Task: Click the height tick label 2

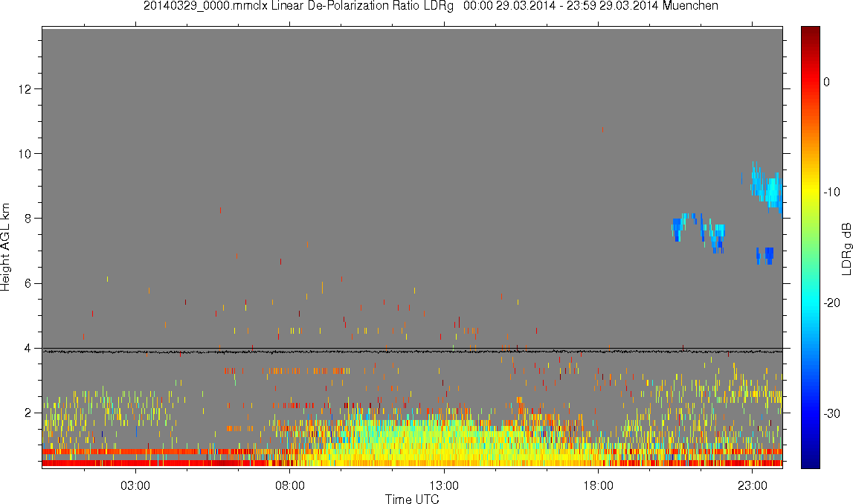Action: tap(28, 413)
